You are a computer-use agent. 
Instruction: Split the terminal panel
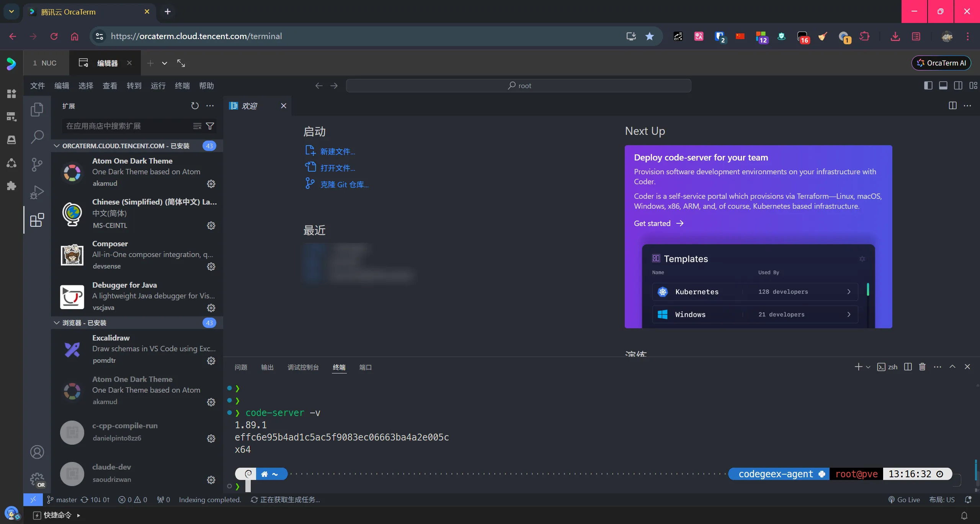tap(908, 367)
